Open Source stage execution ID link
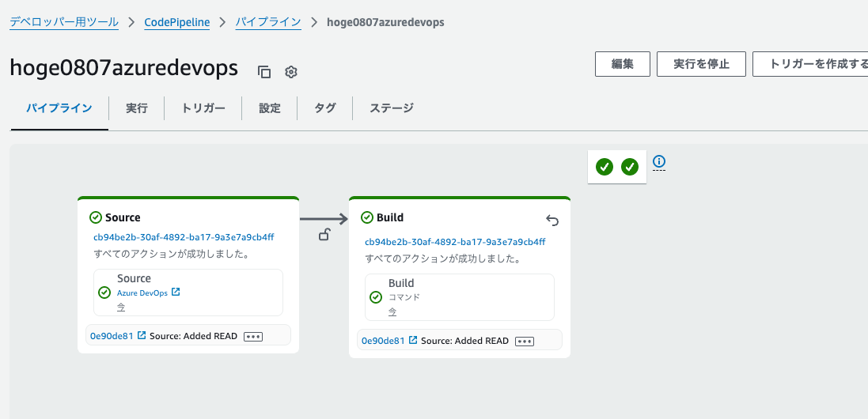Image resolution: width=868 pixels, height=419 pixels. pyautogui.click(x=184, y=237)
